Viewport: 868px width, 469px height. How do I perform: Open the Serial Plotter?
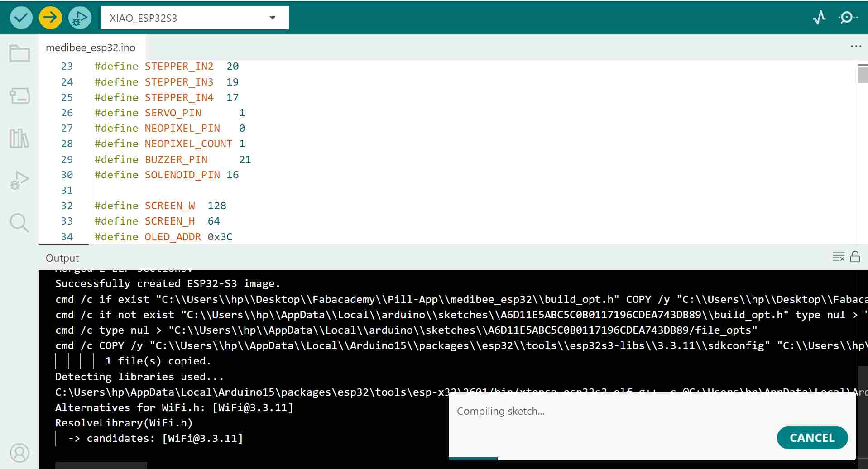[x=819, y=18]
